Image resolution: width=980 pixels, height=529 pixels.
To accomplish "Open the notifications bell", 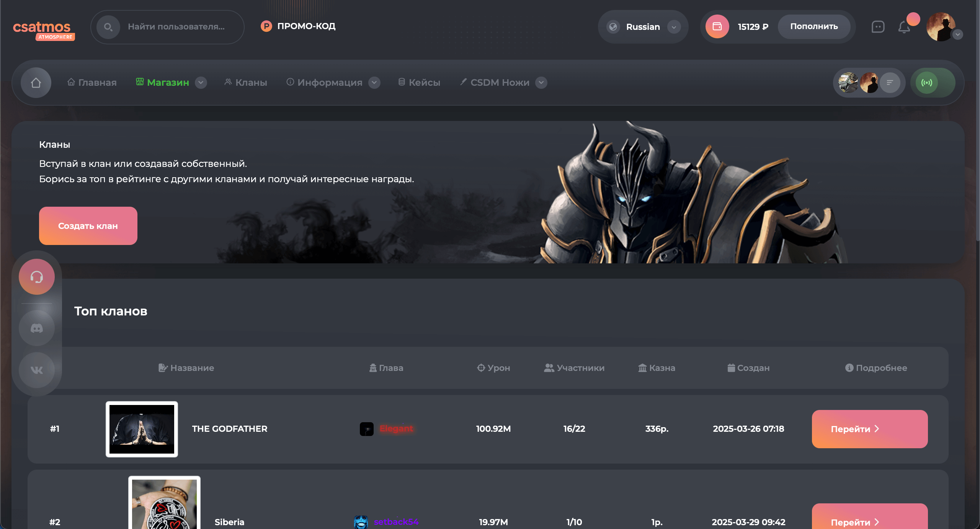I will [x=904, y=27].
